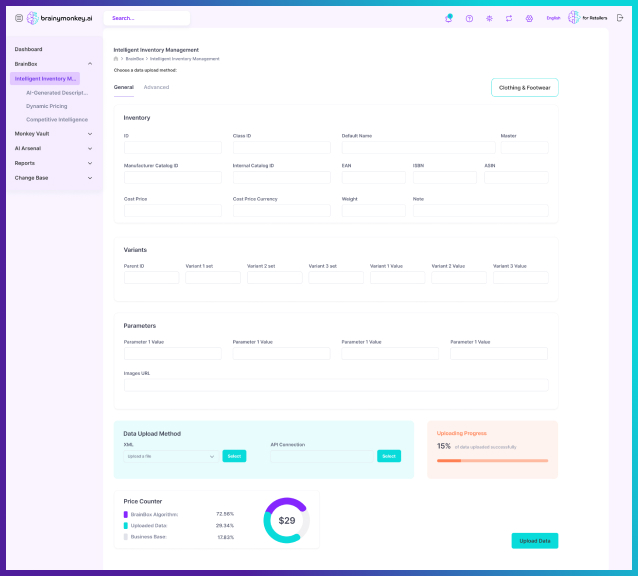Expand the AI Arsenal sidebar section
This screenshot has height=576, width=638.
click(90, 148)
